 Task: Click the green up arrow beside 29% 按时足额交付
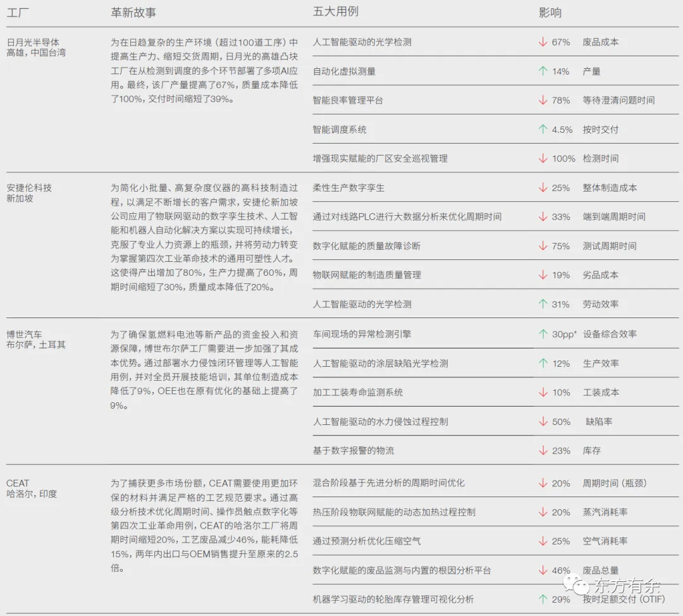(x=543, y=600)
